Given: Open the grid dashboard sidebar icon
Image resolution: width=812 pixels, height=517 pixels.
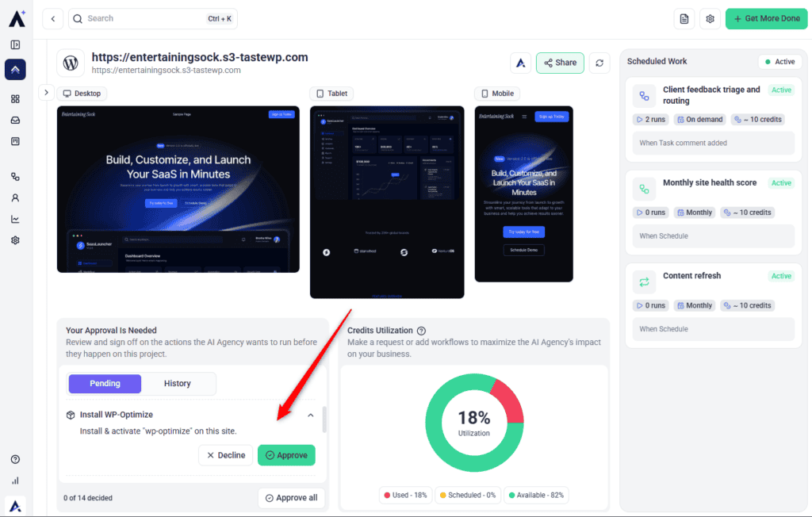Looking at the screenshot, I should tap(16, 99).
